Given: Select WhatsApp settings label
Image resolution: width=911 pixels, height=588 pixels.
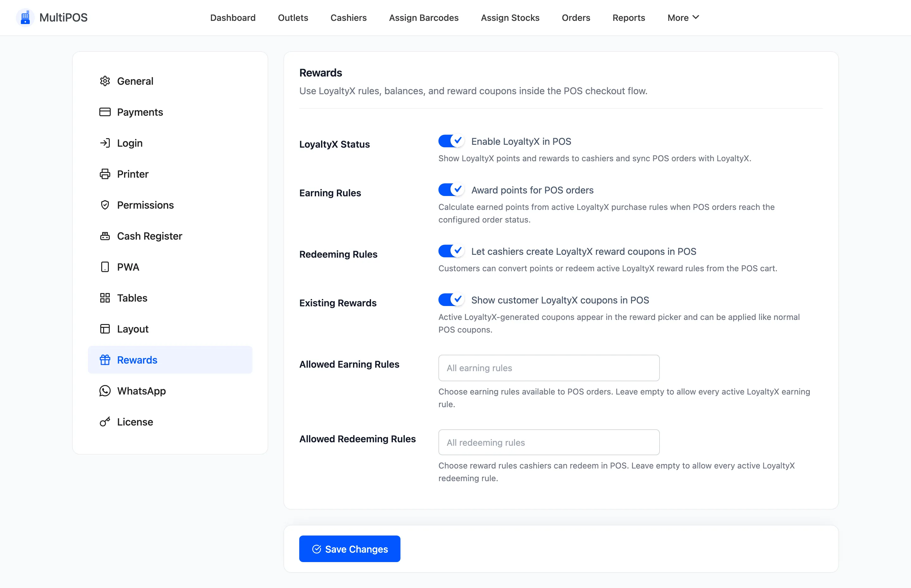Looking at the screenshot, I should coord(141,391).
